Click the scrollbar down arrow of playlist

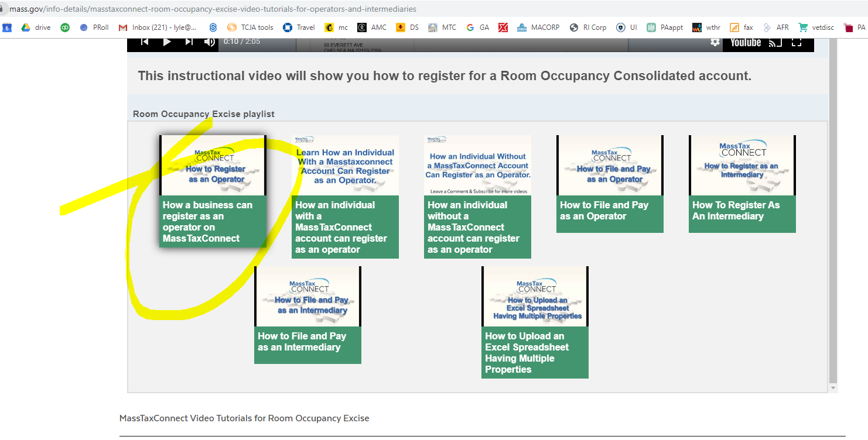tap(833, 388)
